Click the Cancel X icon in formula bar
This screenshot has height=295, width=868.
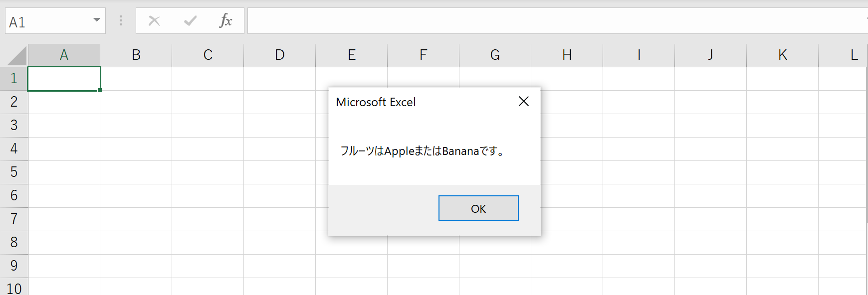click(x=154, y=21)
